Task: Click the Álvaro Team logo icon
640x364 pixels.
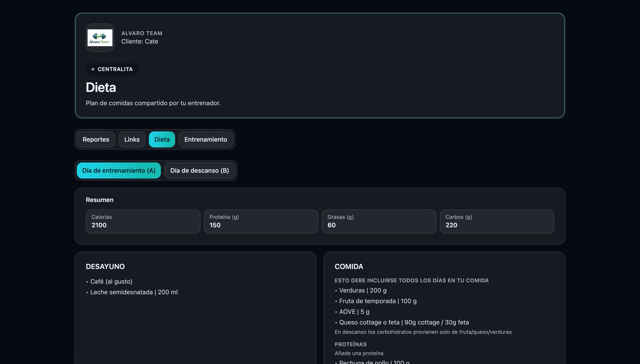Action: [x=100, y=38]
